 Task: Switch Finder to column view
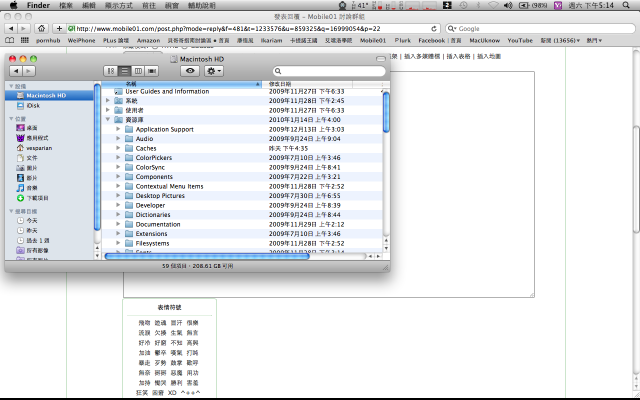pyautogui.click(x=138, y=71)
